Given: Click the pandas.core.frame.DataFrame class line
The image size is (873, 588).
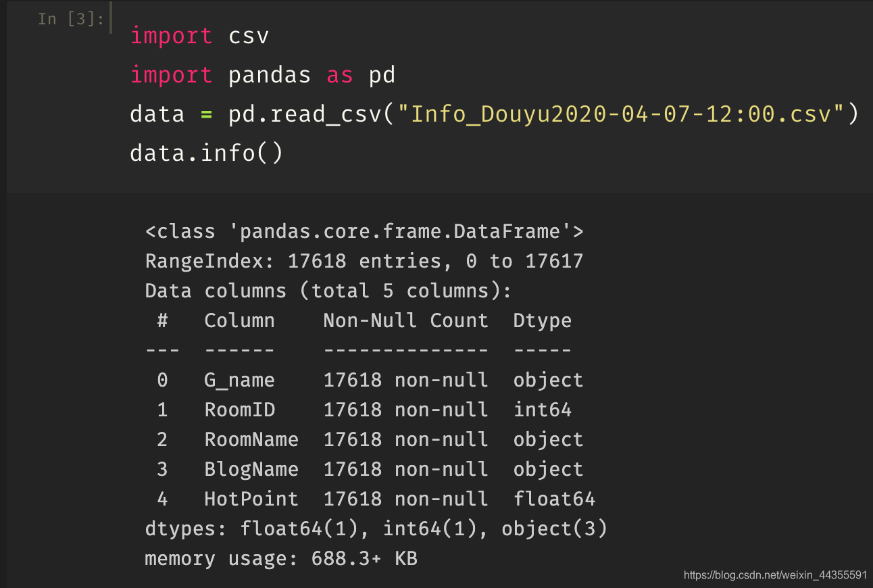Looking at the screenshot, I should click(x=364, y=232).
